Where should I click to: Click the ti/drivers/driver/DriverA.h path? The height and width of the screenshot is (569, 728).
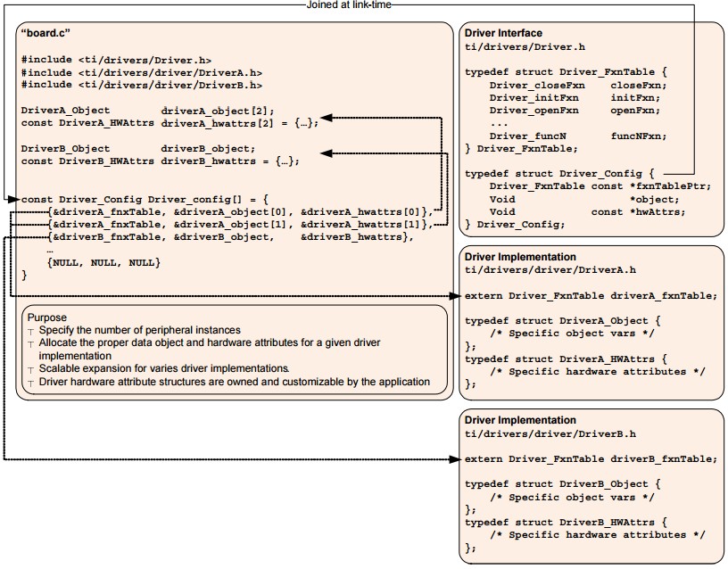(550, 270)
